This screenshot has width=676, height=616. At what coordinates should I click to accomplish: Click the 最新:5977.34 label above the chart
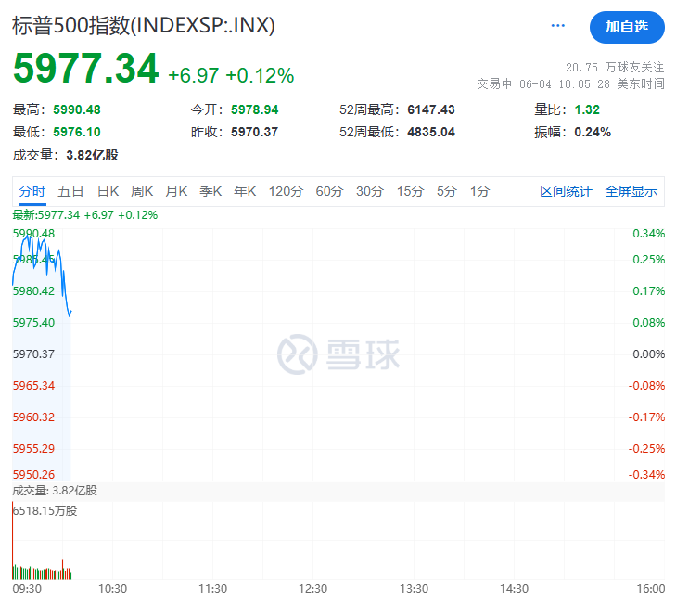(x=85, y=215)
